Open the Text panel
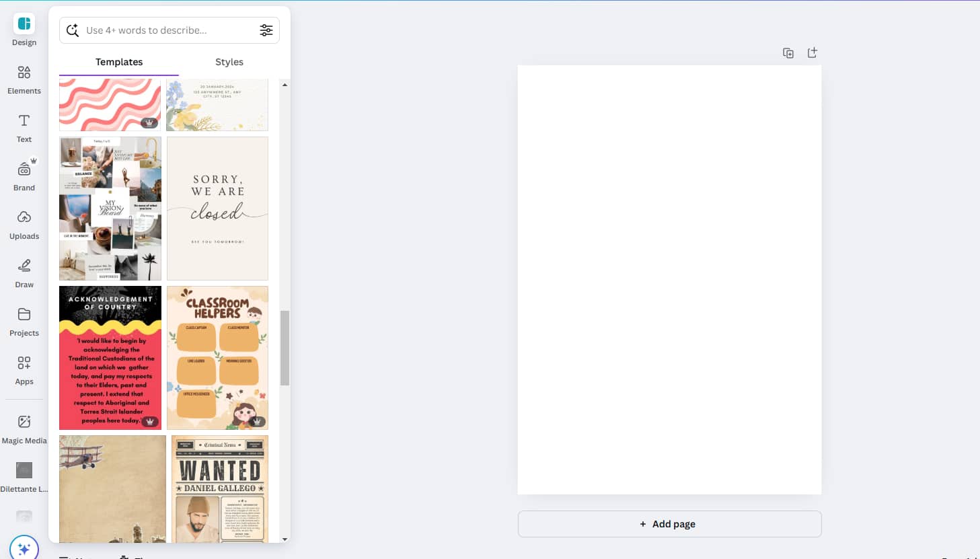980x559 pixels. 24,128
